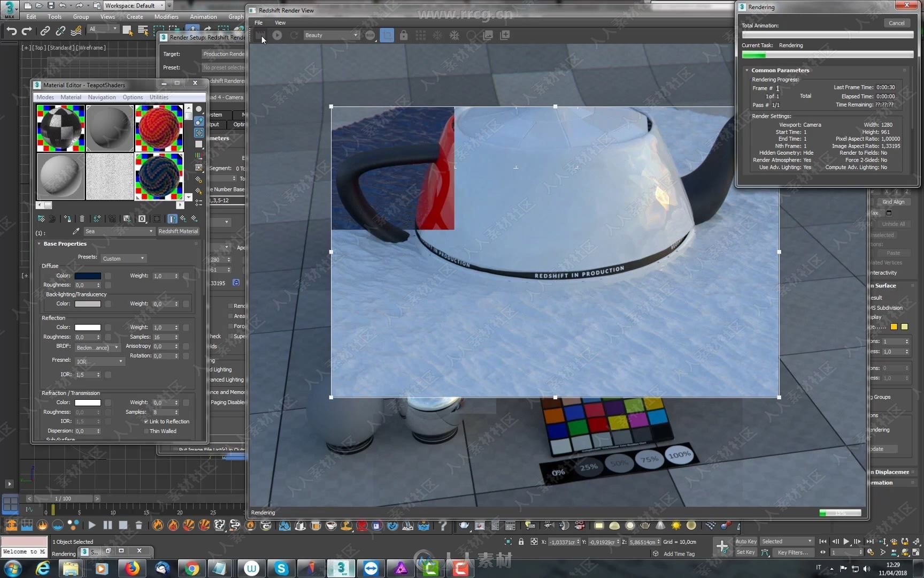This screenshot has width=924, height=578.
Task: Collapse Common Parameters rollout in Rendering dialog
Action: pos(780,70)
